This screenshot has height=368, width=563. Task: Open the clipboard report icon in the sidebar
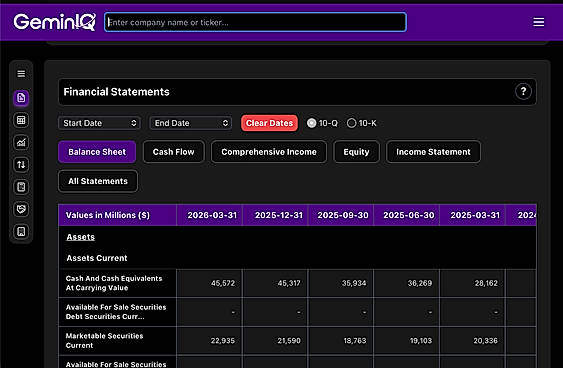[21, 187]
